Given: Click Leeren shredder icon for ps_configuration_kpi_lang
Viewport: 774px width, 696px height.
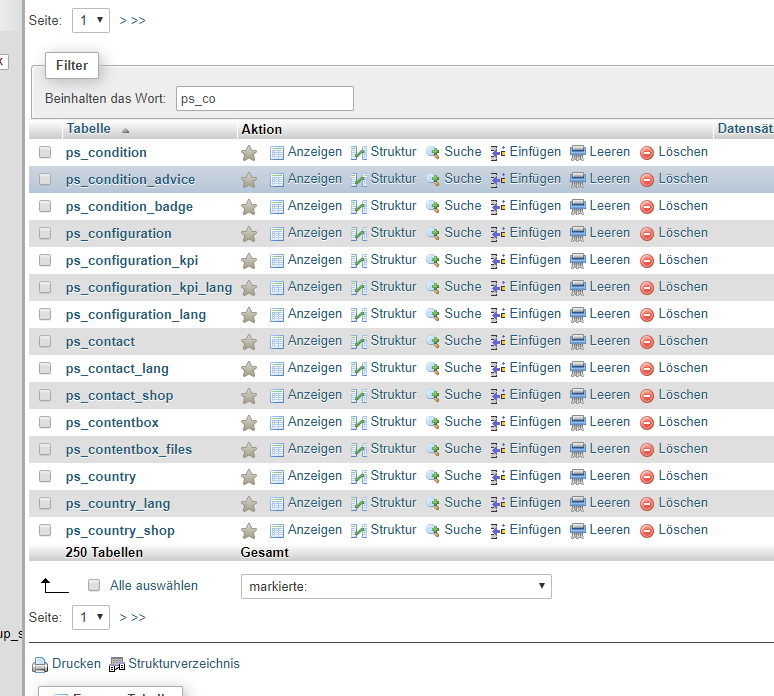Looking at the screenshot, I should tap(578, 288).
